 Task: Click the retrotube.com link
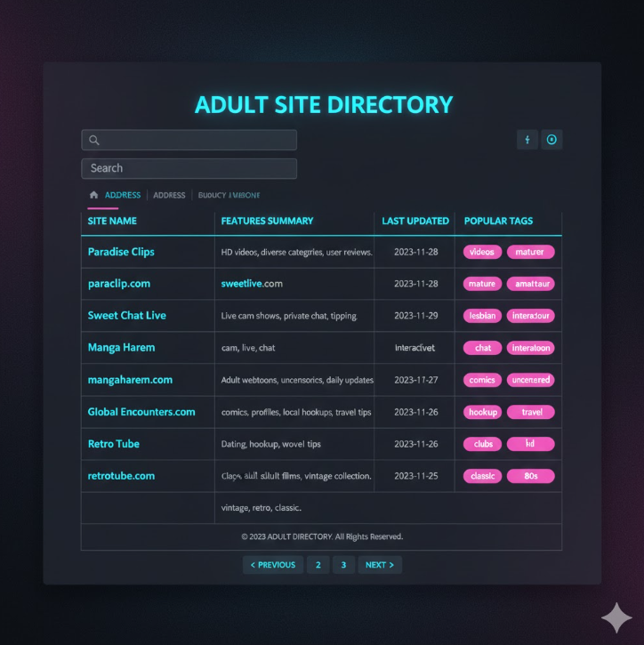coord(121,476)
